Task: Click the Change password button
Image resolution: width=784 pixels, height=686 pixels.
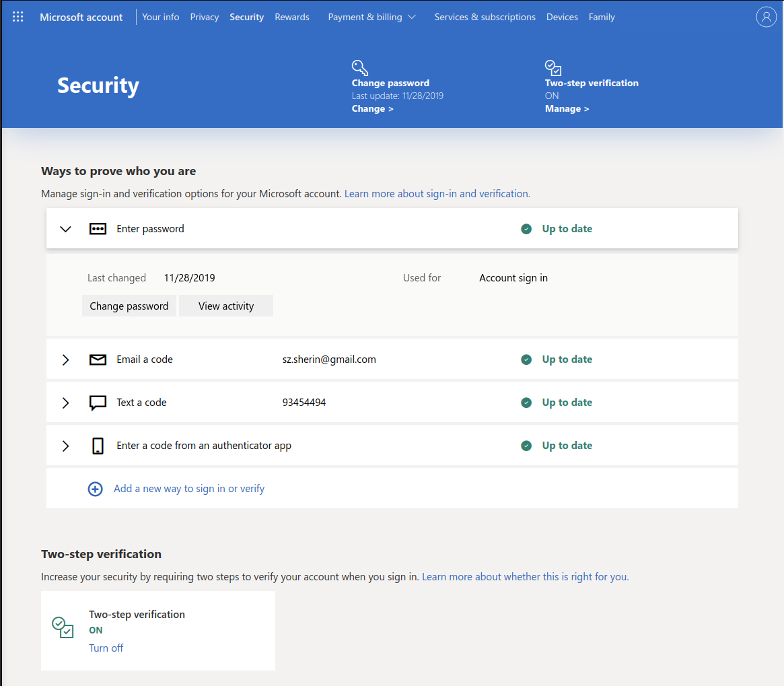Action: click(129, 306)
